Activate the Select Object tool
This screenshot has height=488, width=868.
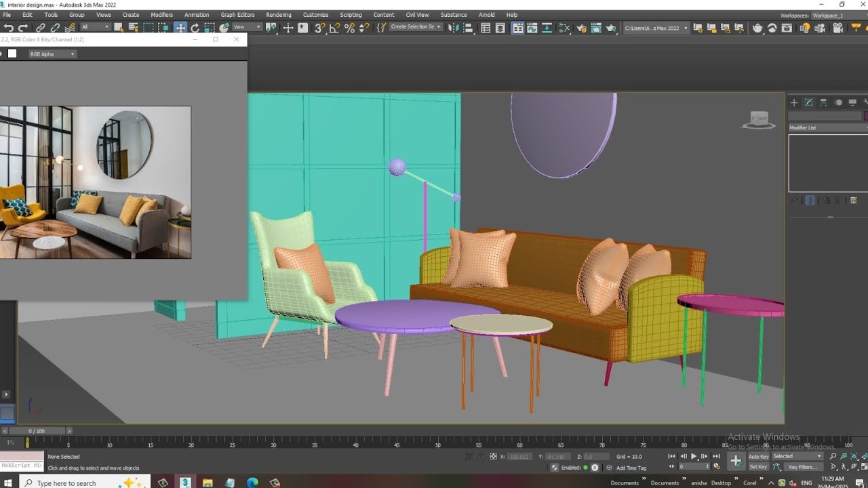point(119,28)
